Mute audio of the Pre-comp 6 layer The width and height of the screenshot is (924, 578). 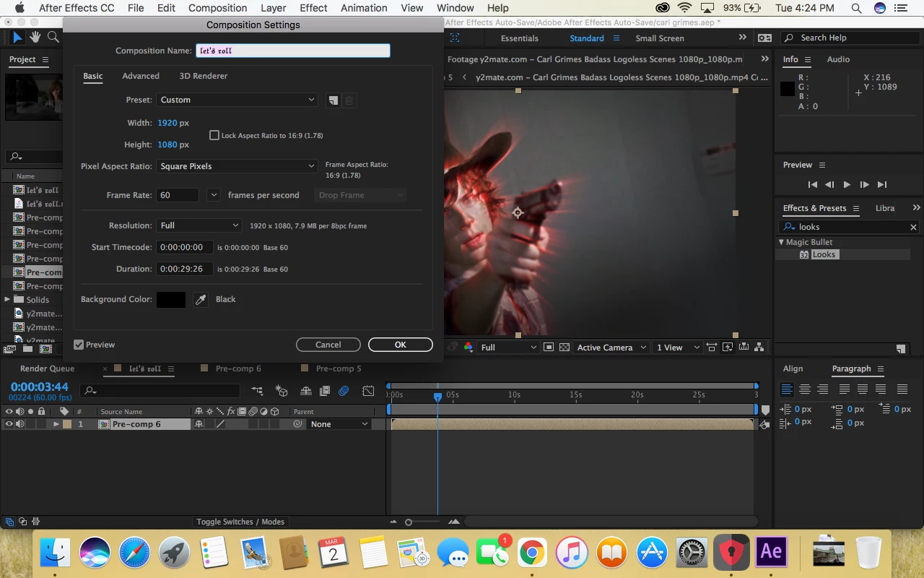point(20,424)
